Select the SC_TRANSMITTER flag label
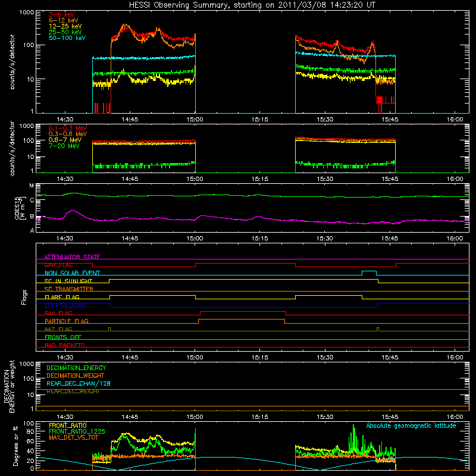Image resolution: width=476 pixels, height=476 pixels. click(69, 289)
